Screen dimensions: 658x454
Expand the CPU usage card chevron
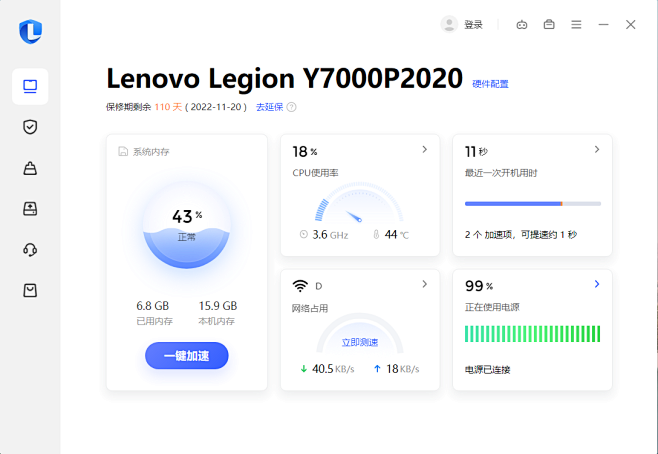click(x=425, y=149)
